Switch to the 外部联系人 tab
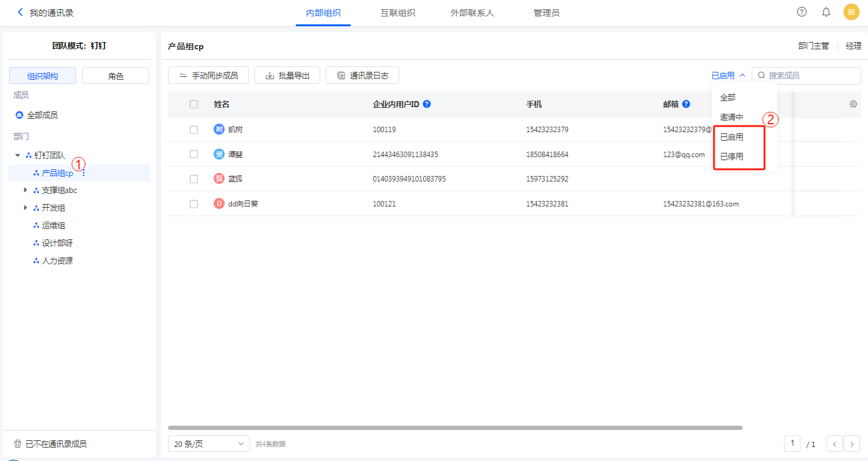868x461 pixels. pos(467,13)
